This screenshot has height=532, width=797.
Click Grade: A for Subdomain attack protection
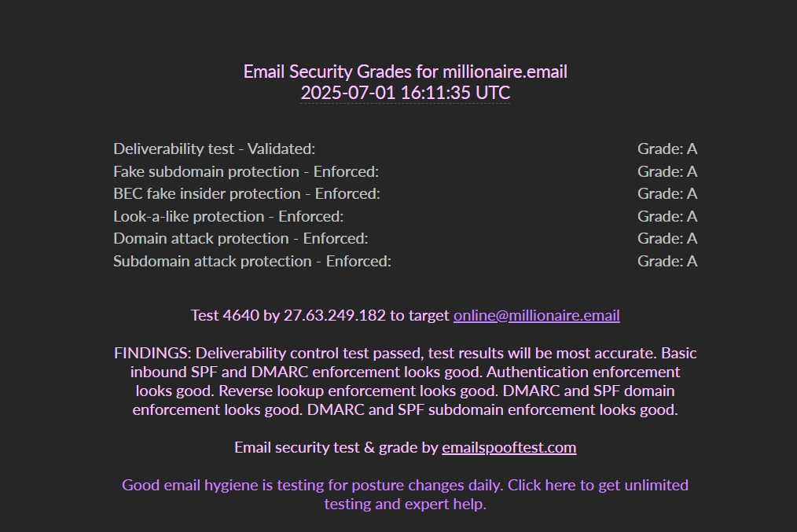(667, 261)
